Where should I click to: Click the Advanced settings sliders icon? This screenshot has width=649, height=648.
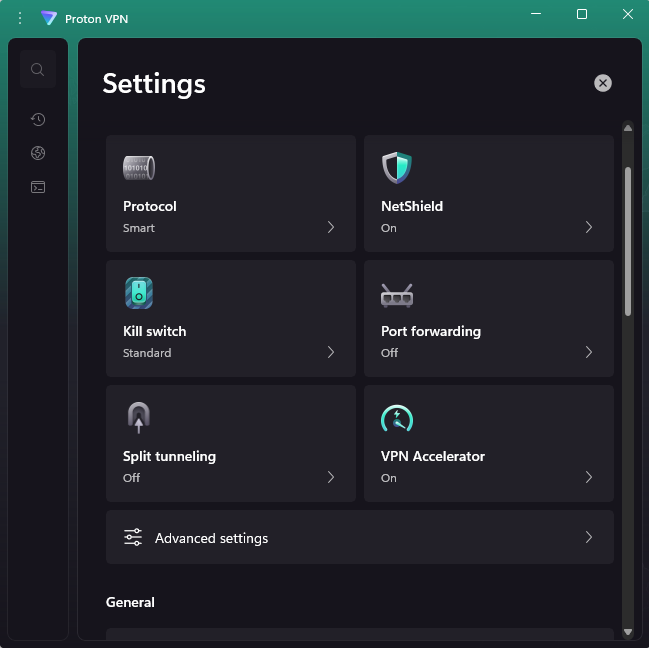coord(133,537)
